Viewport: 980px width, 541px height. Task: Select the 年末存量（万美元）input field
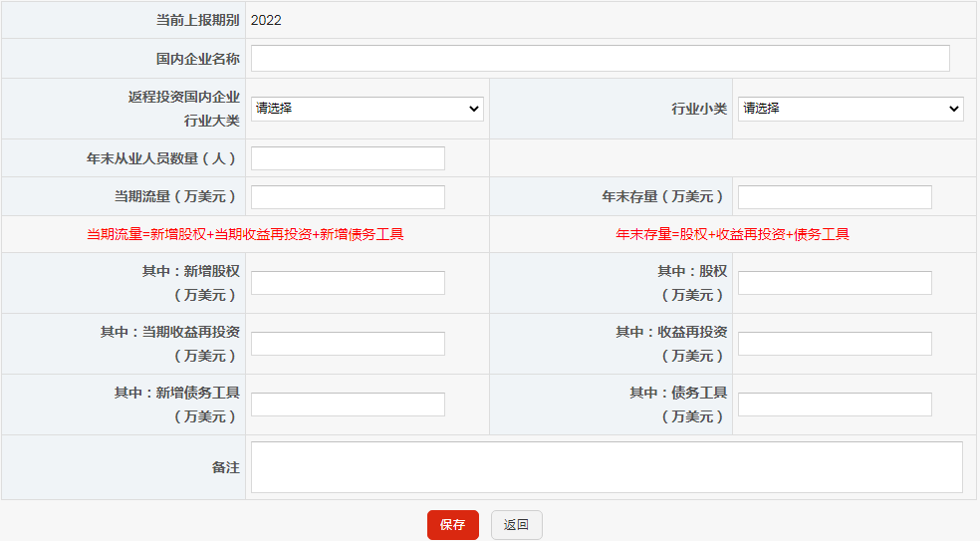pos(834,197)
